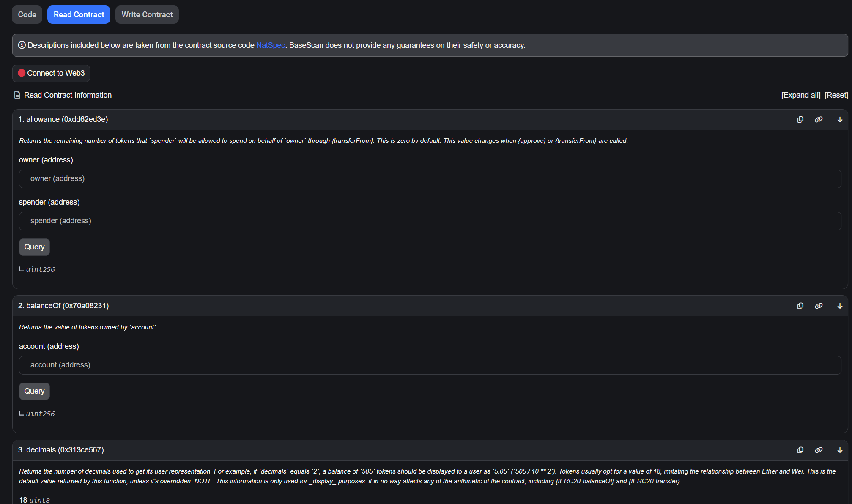Focus the owner address input field

coord(430,179)
